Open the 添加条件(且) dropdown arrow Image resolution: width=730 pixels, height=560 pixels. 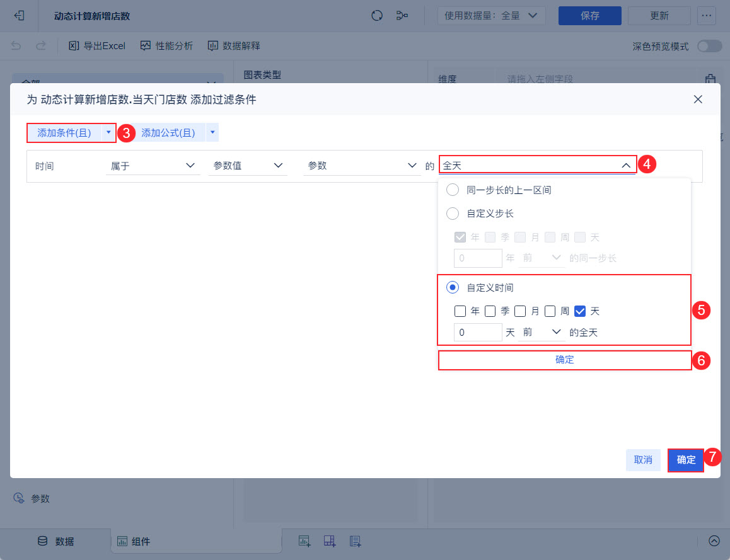click(108, 132)
